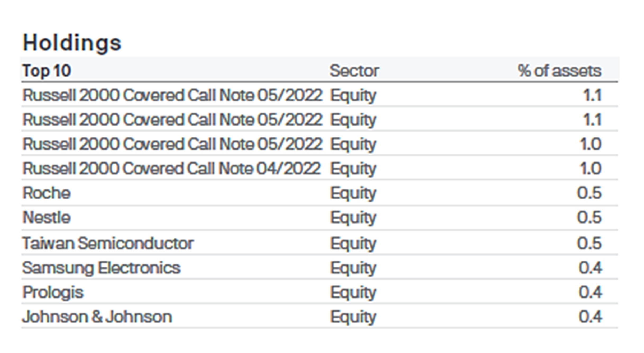Select the Johnson & Johnson holding
The width and height of the screenshot is (644, 353).
coord(97,317)
